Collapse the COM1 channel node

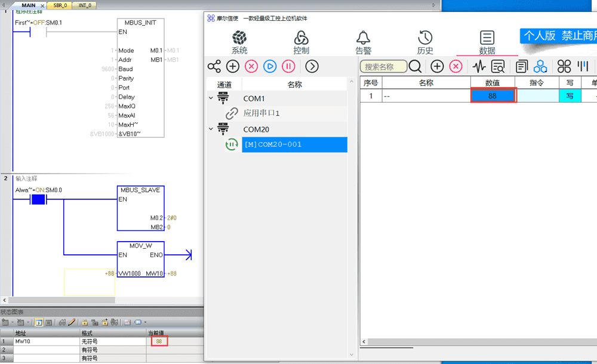211,98
